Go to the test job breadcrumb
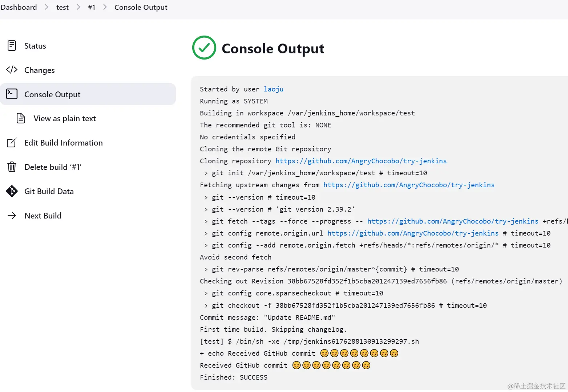The width and height of the screenshot is (568, 392). [x=63, y=7]
